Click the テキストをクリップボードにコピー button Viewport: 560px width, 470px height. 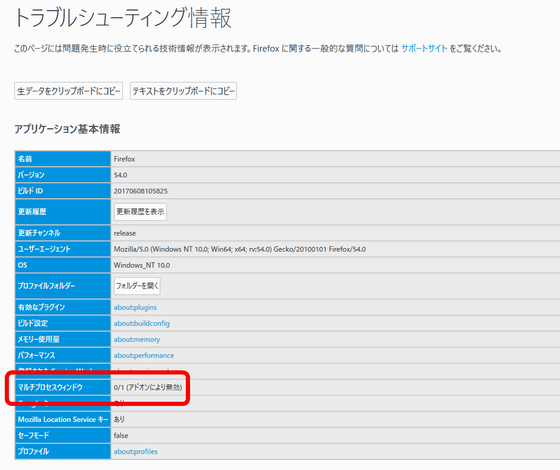click(x=183, y=91)
